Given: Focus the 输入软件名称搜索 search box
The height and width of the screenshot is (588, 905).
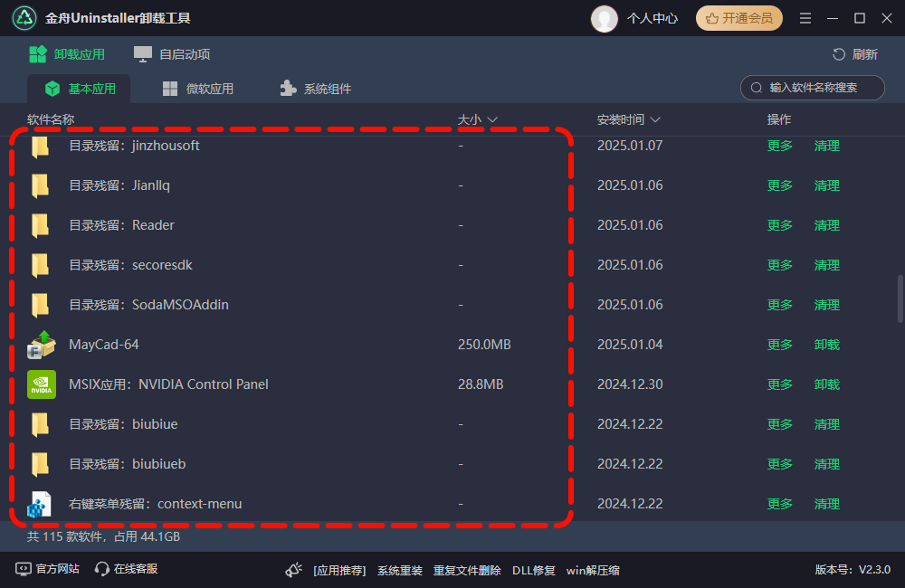Looking at the screenshot, I should tap(812, 88).
